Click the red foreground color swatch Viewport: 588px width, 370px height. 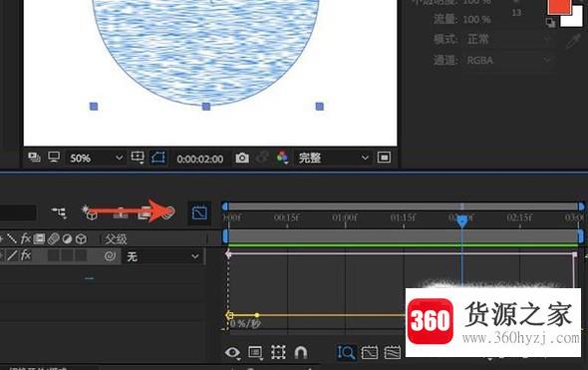(559, 6)
